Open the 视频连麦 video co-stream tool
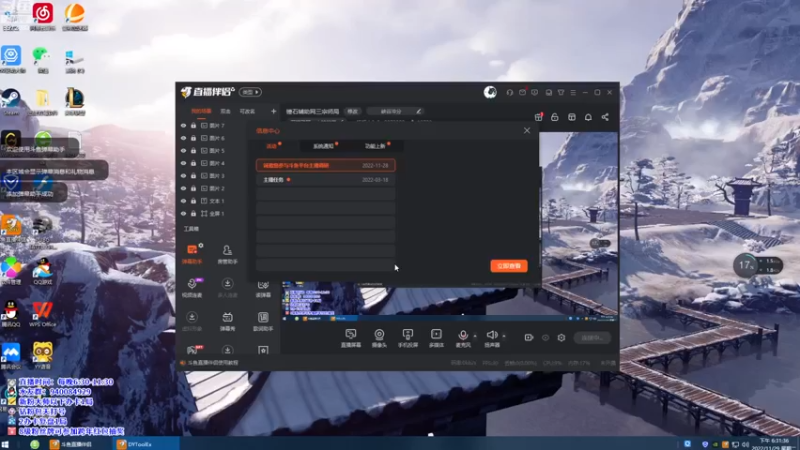 (x=192, y=288)
